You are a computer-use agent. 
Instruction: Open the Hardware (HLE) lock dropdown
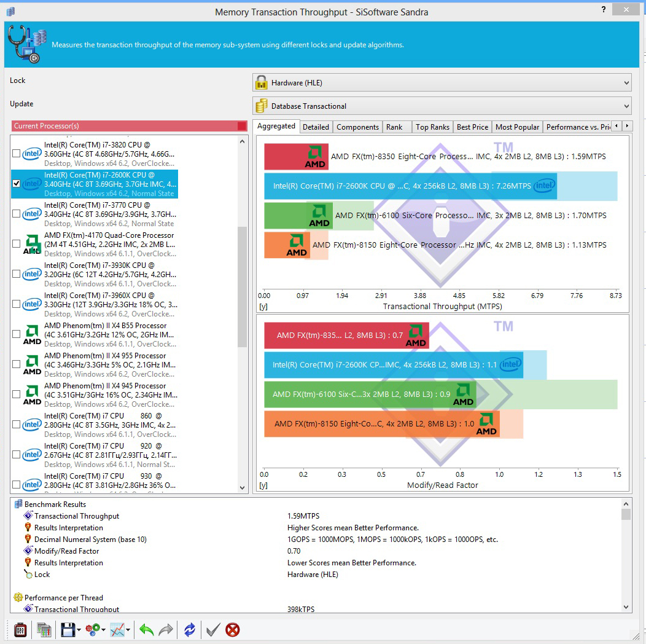pyautogui.click(x=442, y=82)
